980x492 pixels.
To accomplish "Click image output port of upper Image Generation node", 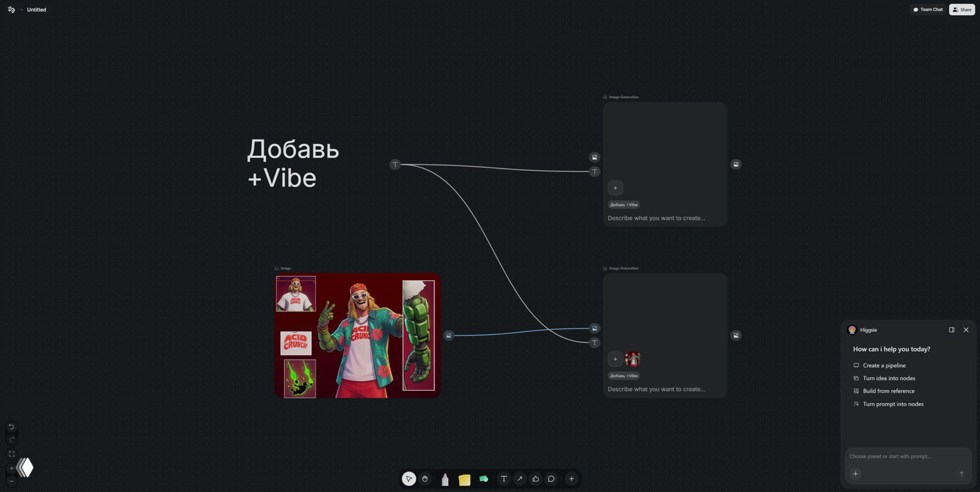I will pos(736,164).
